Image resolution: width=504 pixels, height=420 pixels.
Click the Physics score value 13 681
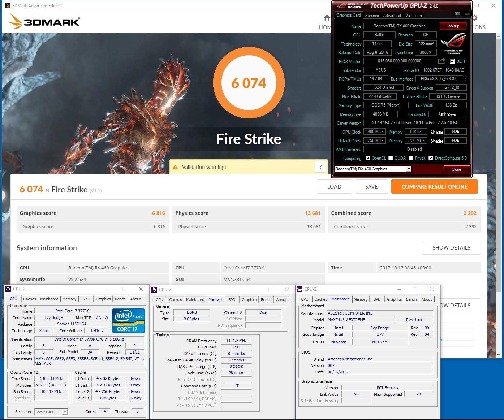[x=313, y=213]
